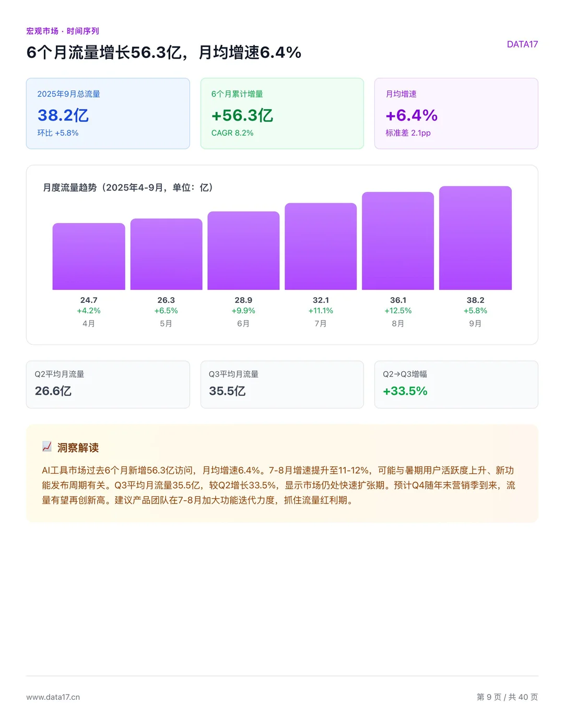Select the 9月 bar in the chart

(475, 238)
